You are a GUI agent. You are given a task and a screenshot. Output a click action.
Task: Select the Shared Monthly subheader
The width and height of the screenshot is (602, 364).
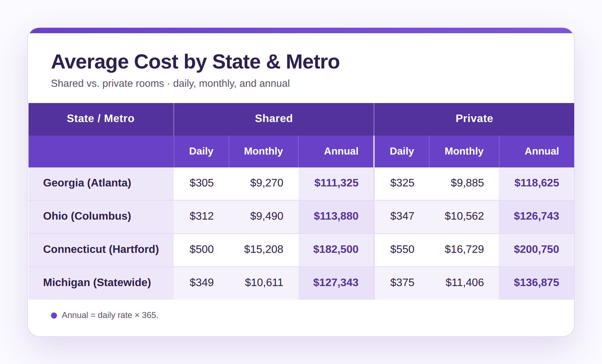[264, 151]
